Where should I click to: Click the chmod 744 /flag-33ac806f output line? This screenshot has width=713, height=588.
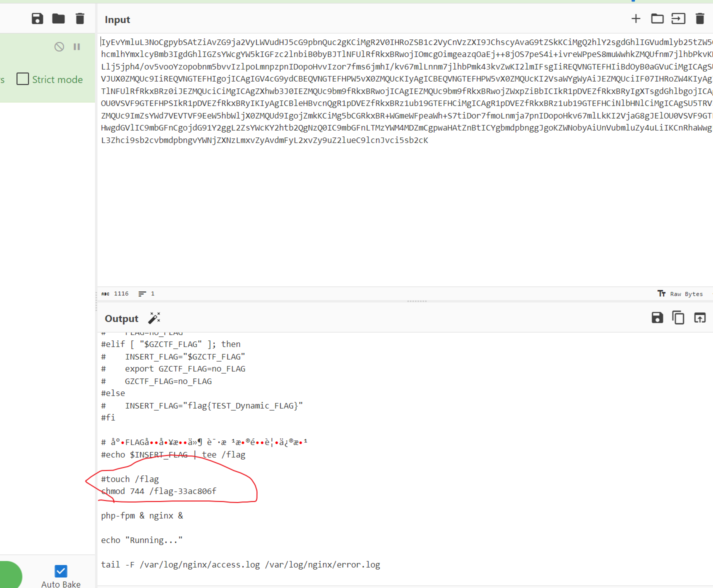click(x=158, y=491)
